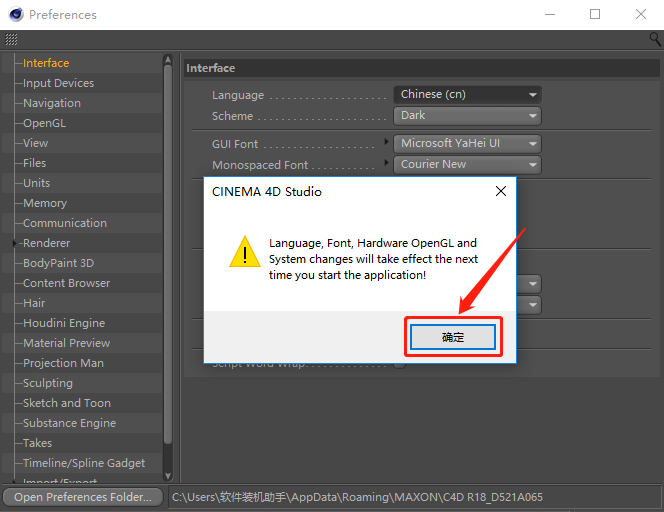
Task: Click the category list scrollbar thumb
Action: 168,254
